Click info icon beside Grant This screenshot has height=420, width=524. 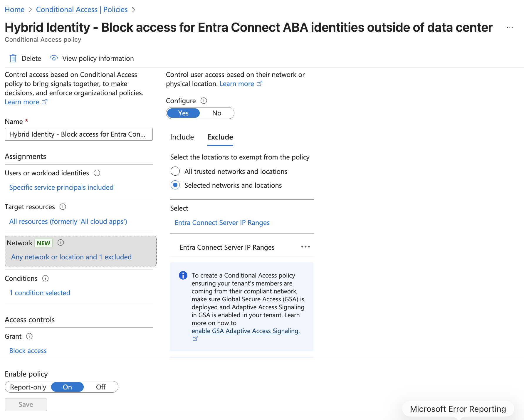point(29,336)
